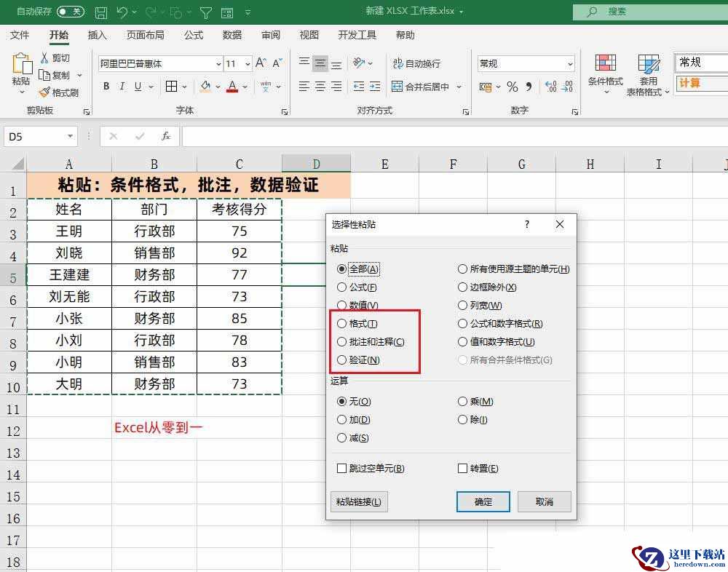
Task: Align text to middle icon
Action: [320, 63]
